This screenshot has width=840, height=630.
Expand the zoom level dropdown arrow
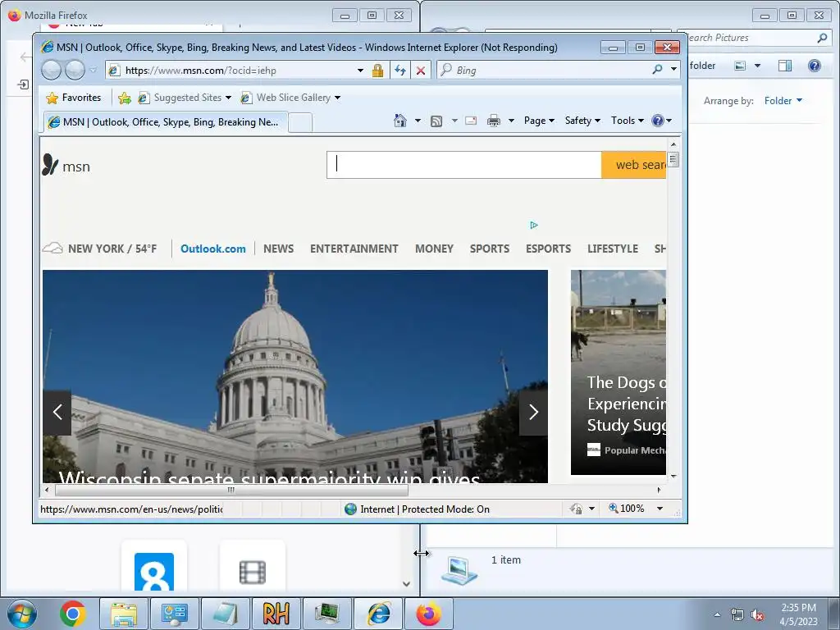coord(660,509)
